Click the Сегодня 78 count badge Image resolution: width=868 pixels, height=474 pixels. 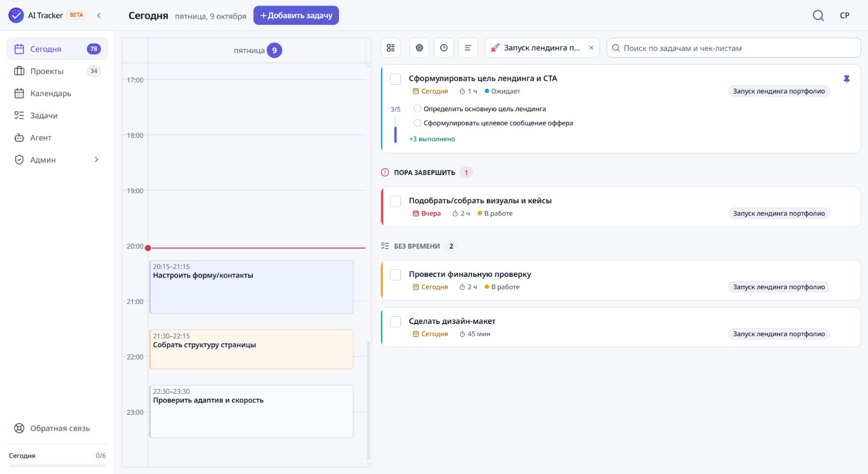pos(94,49)
